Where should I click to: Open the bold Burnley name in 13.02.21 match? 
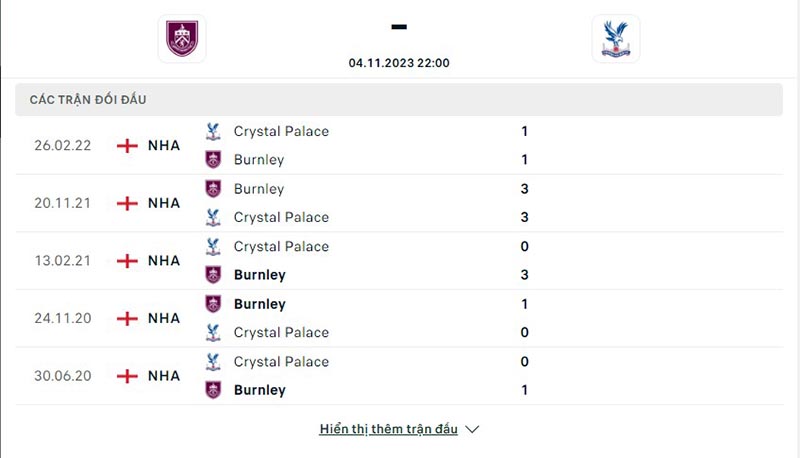click(259, 275)
